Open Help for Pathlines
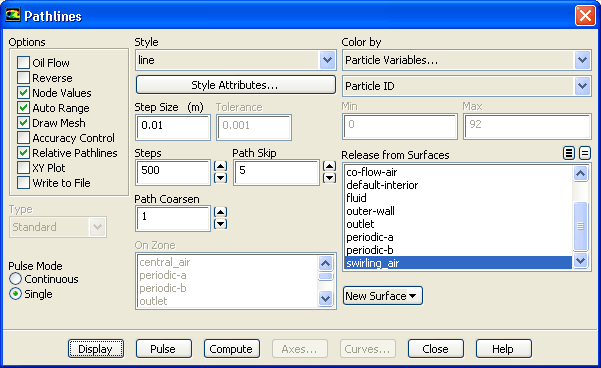The image size is (601, 368). (x=503, y=349)
